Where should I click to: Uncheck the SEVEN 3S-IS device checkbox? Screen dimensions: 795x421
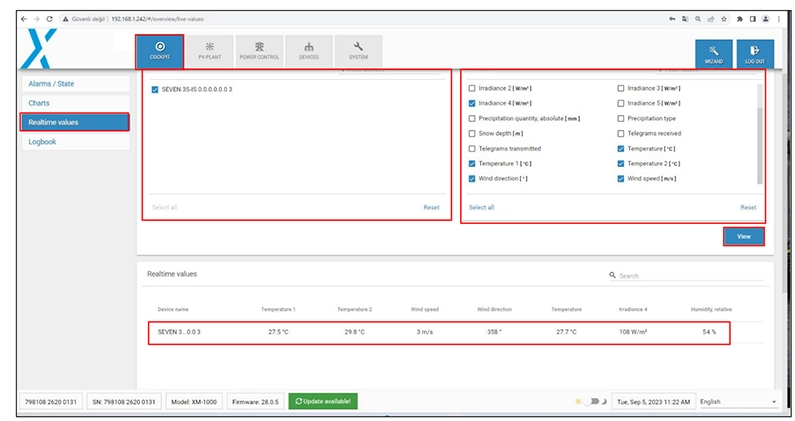point(155,90)
